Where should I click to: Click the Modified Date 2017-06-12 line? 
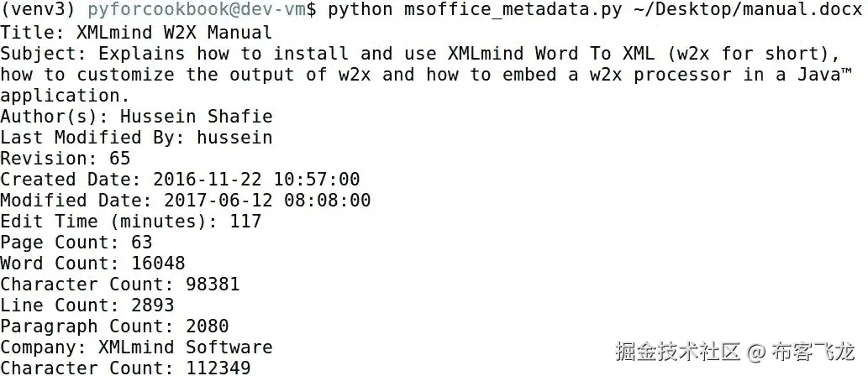pyautogui.click(x=185, y=200)
